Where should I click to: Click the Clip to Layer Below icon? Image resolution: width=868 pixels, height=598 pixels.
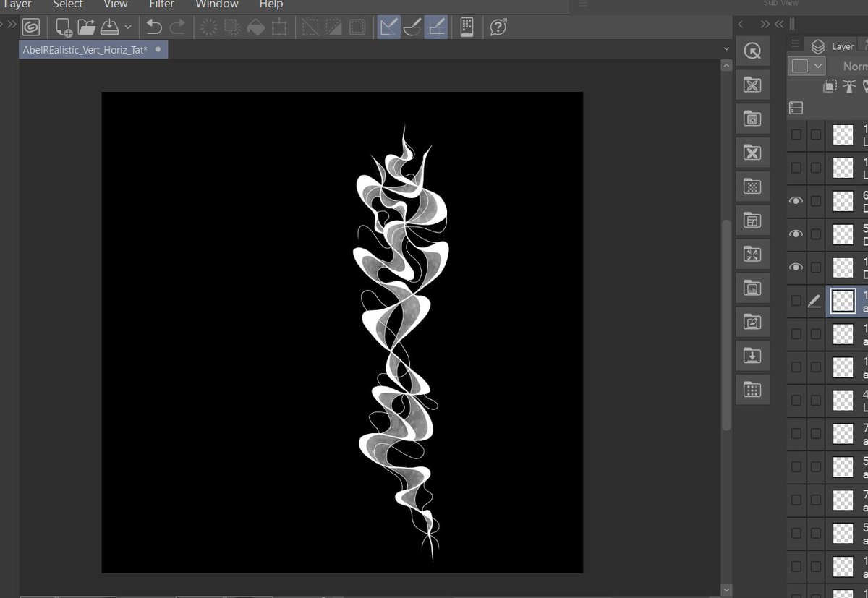(x=830, y=87)
